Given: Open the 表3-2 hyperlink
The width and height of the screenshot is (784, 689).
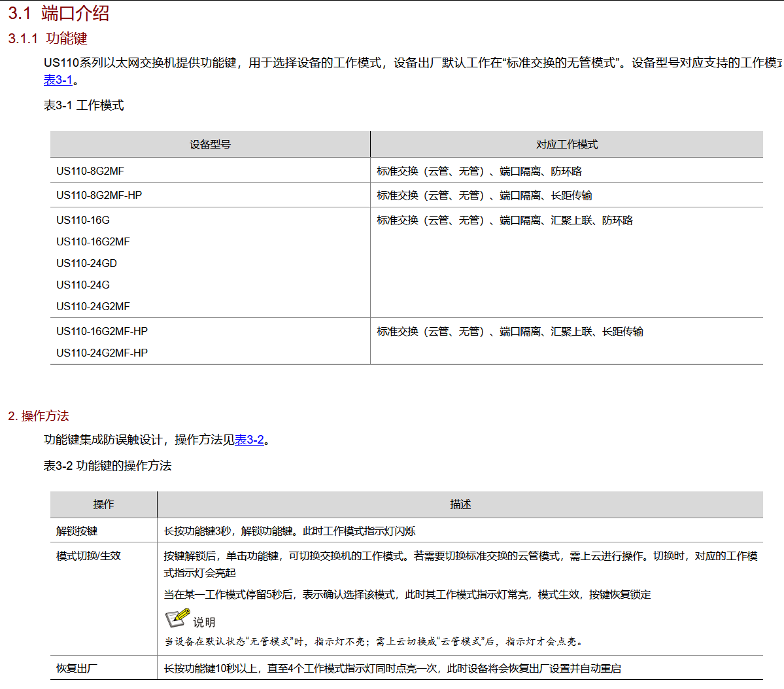Looking at the screenshot, I should point(249,440).
